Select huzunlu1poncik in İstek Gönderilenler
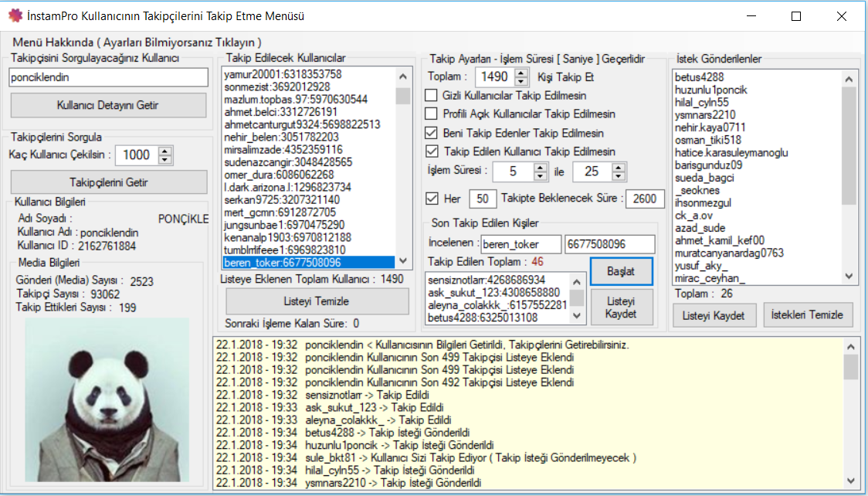Image resolution: width=868 pixels, height=496 pixels. coord(756,90)
